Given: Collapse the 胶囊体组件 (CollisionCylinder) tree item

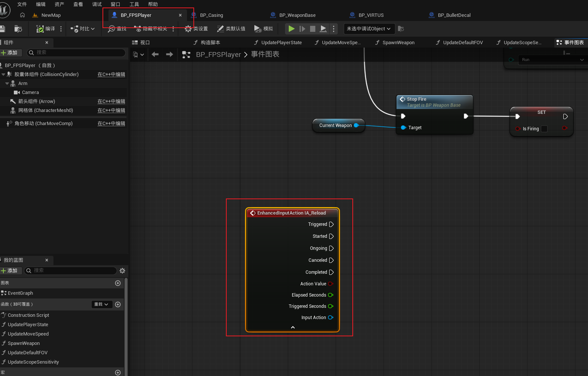Looking at the screenshot, I should pyautogui.click(x=3, y=75).
